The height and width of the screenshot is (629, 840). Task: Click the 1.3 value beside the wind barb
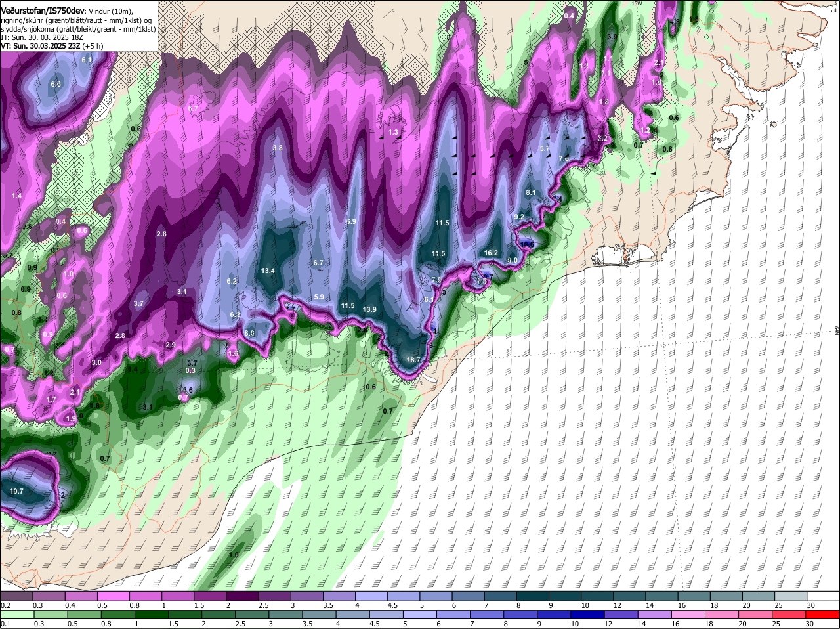click(394, 133)
